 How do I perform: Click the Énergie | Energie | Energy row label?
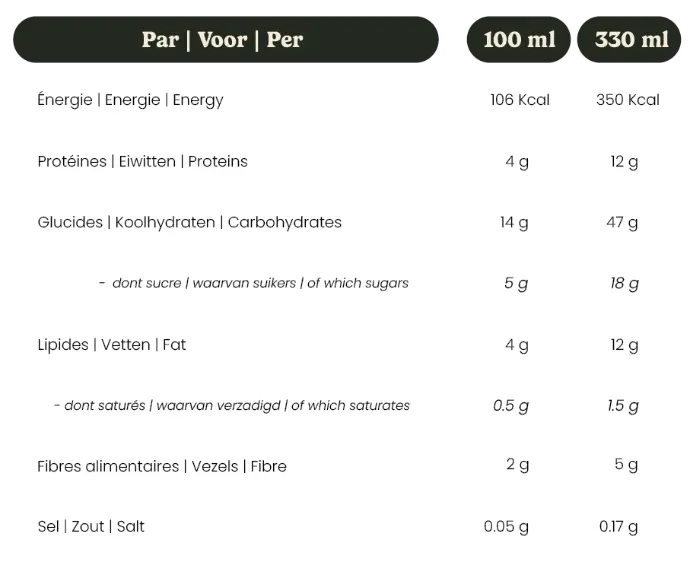pos(130,100)
